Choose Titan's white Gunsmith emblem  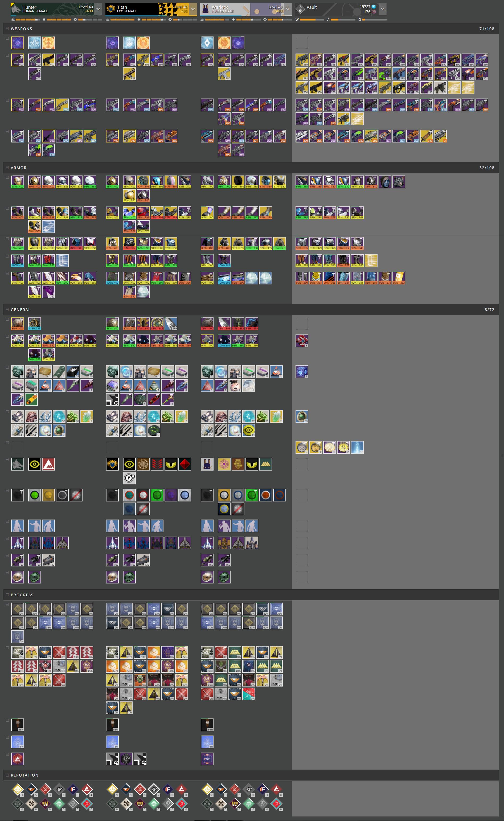click(x=129, y=478)
